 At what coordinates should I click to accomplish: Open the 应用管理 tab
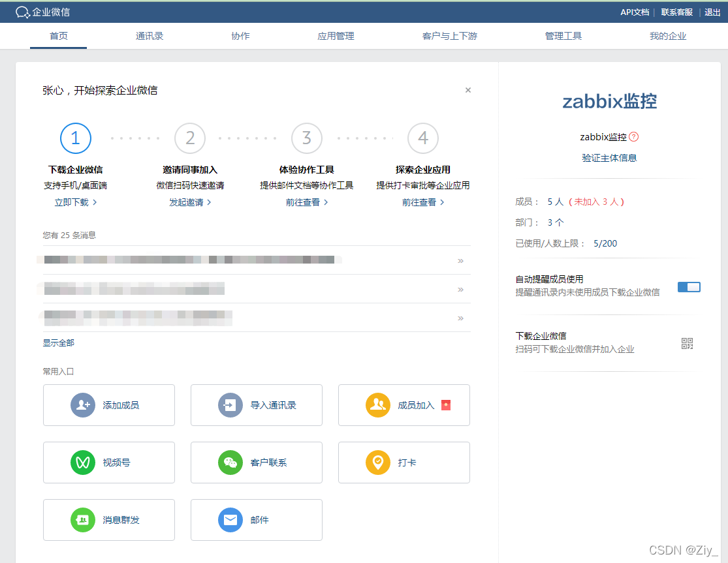pyautogui.click(x=336, y=36)
